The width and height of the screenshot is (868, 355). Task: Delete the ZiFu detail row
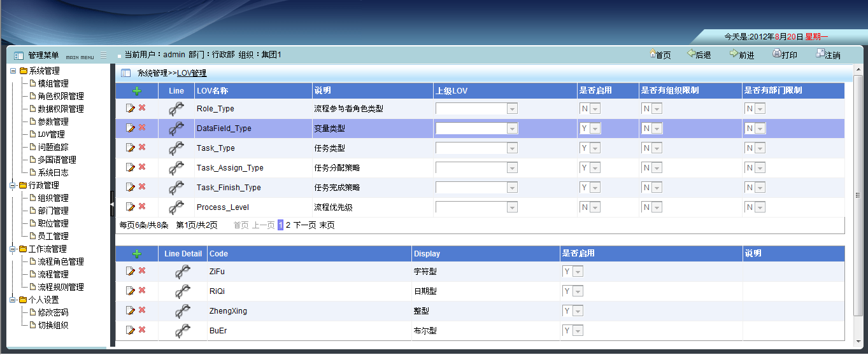pyautogui.click(x=142, y=271)
